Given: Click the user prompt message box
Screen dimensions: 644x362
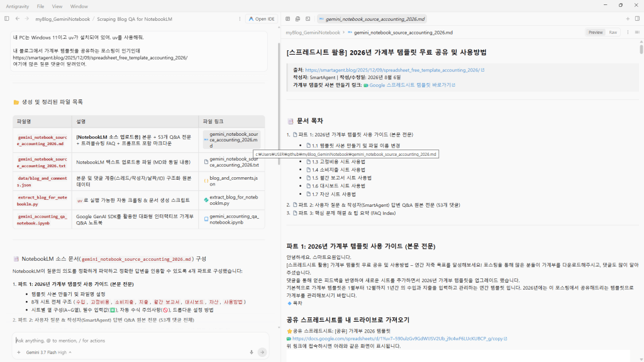Looking at the screenshot, I should (139, 51).
